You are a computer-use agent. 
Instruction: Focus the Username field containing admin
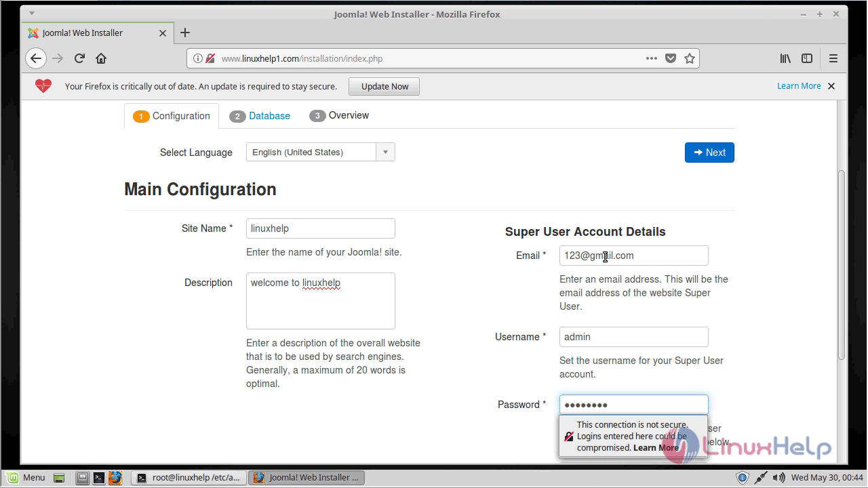coord(633,337)
